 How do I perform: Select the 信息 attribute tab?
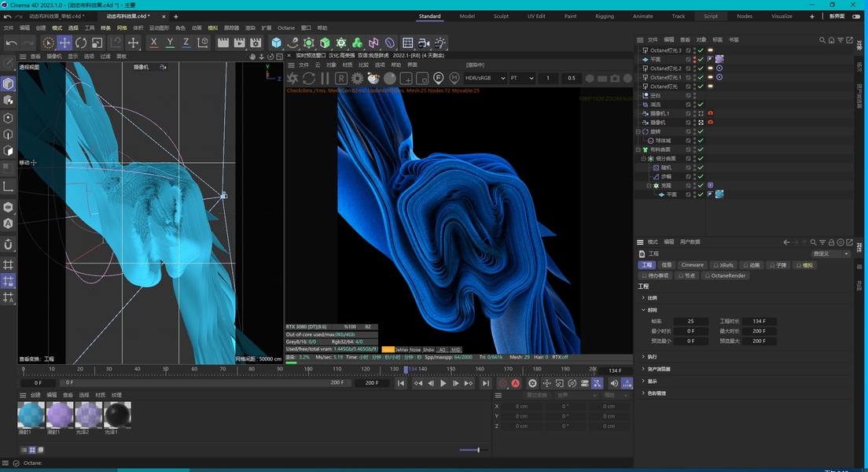click(667, 265)
